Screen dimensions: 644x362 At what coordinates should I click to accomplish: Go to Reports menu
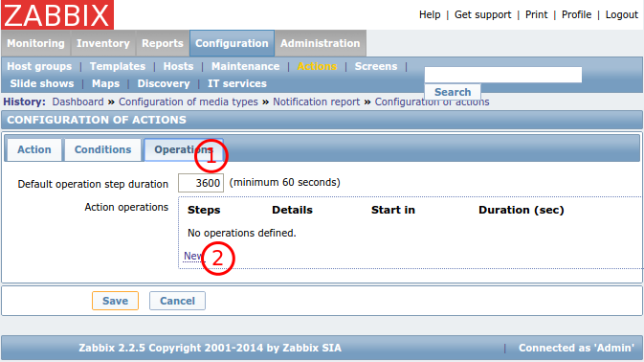point(163,43)
